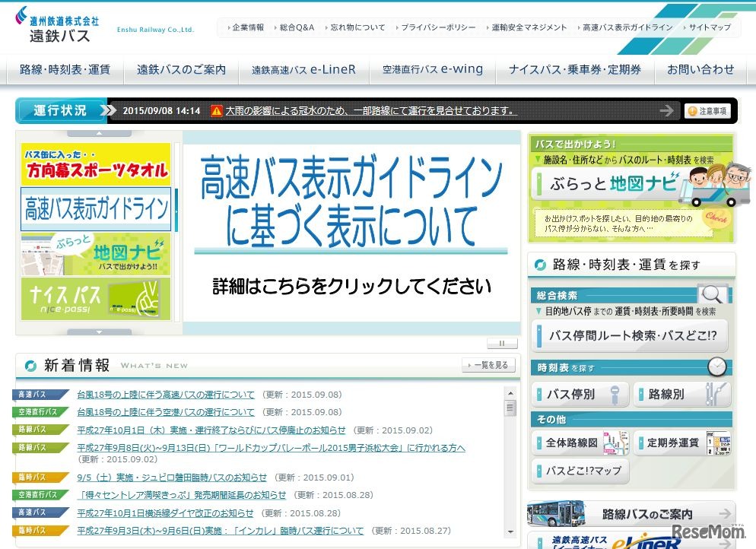Image resolution: width=756 pixels, height=549 pixels.
Task: Open ジュビロ磐田臨時バスのお知らせ link
Action: point(172,478)
